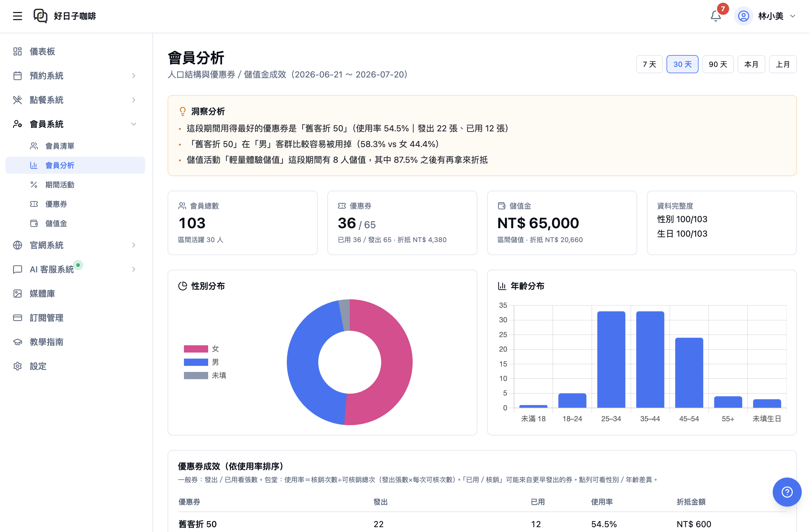The width and height of the screenshot is (809, 532).
Task: Open 設定 in sidebar
Action: (75, 366)
